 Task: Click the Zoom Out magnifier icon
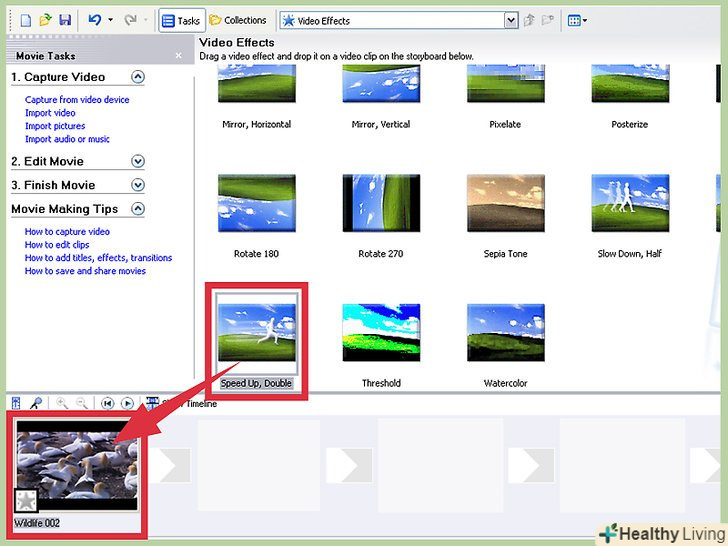pyautogui.click(x=82, y=403)
